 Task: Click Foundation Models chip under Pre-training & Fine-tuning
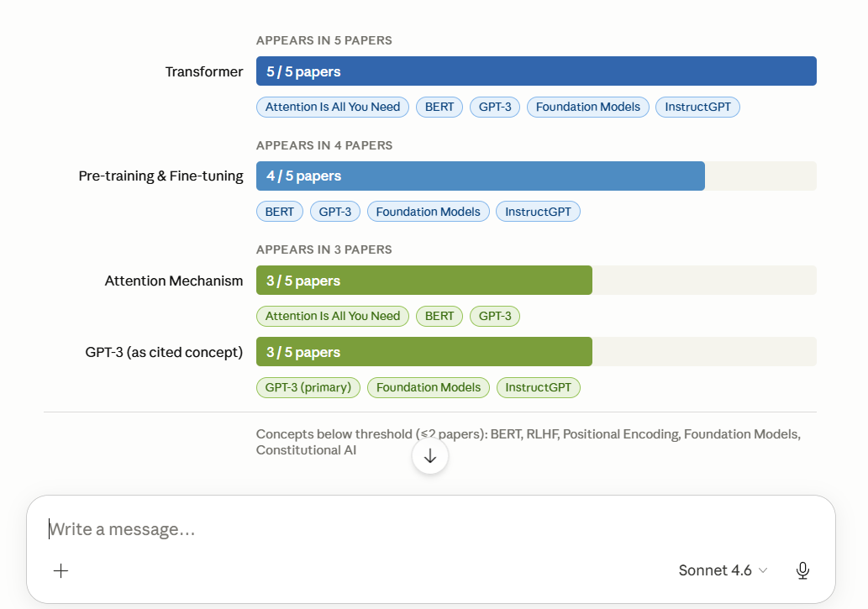(x=428, y=212)
